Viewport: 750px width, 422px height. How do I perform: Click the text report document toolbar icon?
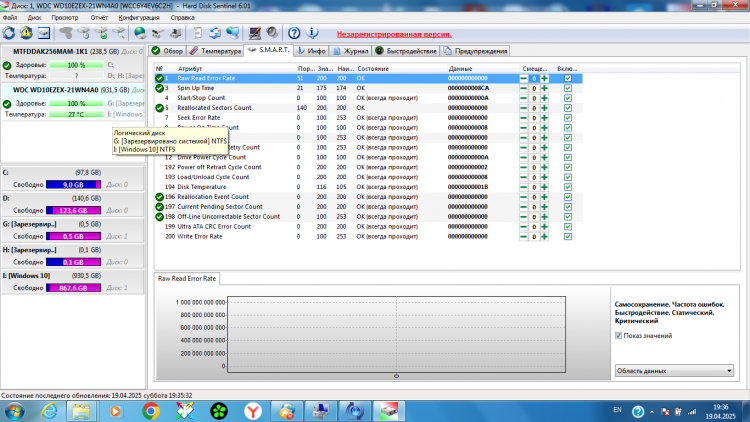pos(198,33)
